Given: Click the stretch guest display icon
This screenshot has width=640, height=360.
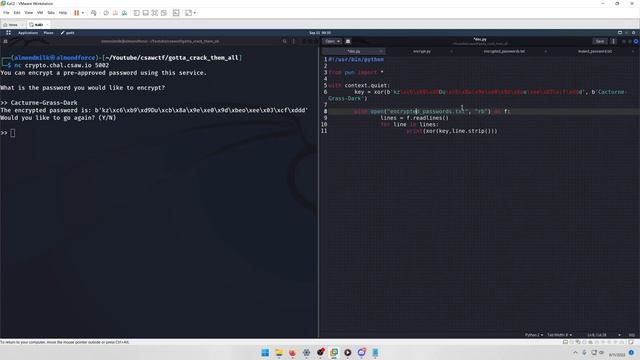Looking at the screenshot, I should click(x=189, y=13).
